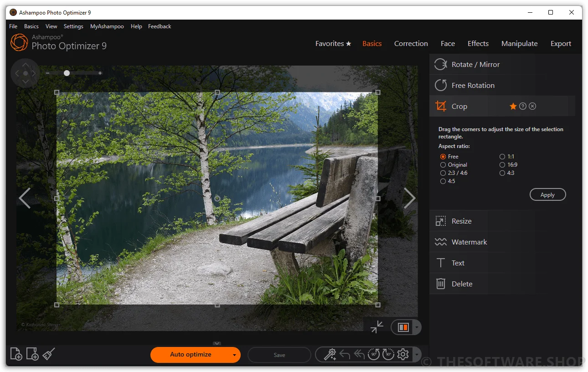Rotate image 90° clockwise

coord(388,354)
